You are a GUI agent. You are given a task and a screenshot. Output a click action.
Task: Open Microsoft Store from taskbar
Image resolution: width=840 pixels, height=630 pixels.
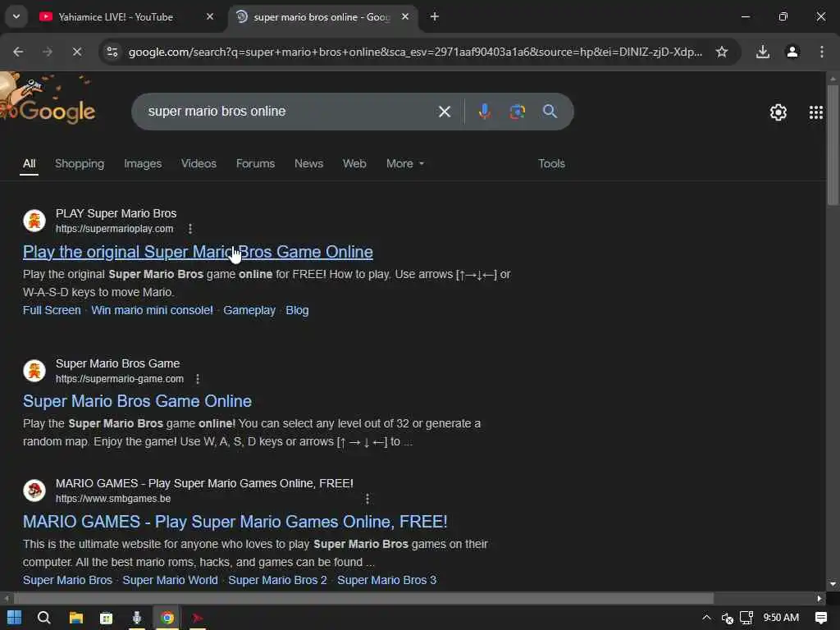pyautogui.click(x=106, y=618)
